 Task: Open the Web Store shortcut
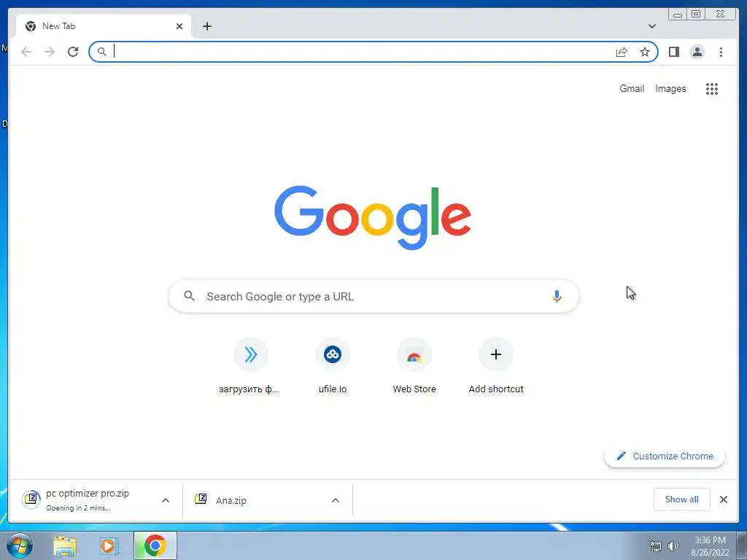(x=414, y=365)
